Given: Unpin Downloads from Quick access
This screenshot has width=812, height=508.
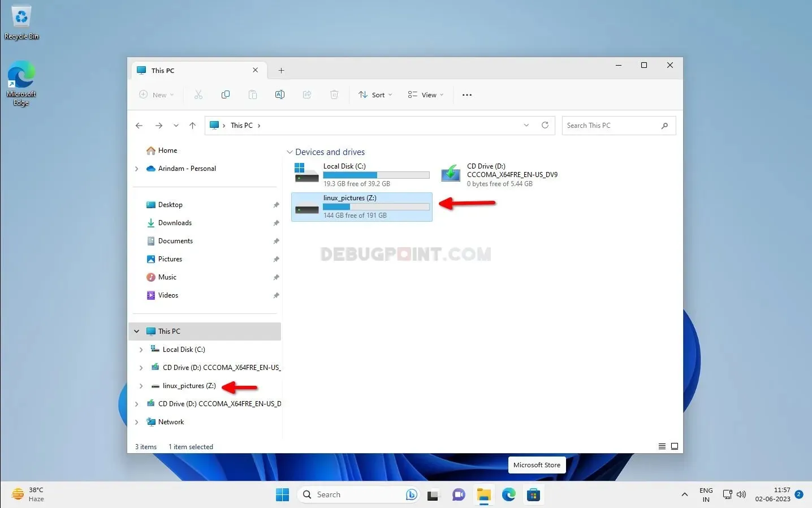Looking at the screenshot, I should [276, 223].
